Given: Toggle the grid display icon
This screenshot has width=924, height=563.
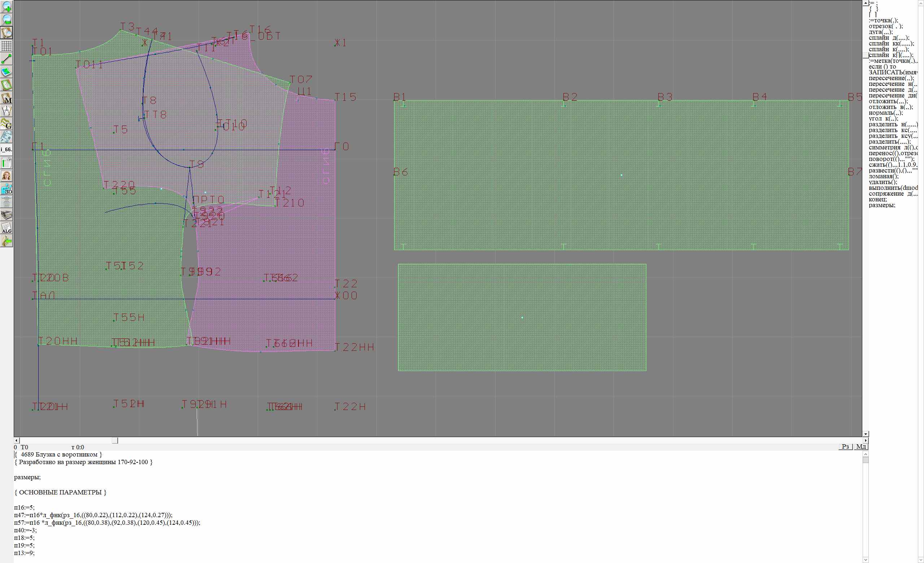Looking at the screenshot, I should tap(7, 46).
